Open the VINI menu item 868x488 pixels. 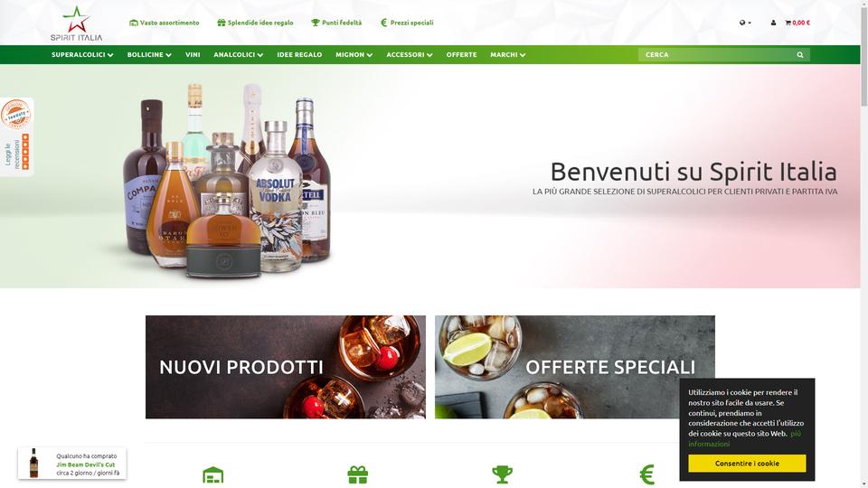coord(193,55)
